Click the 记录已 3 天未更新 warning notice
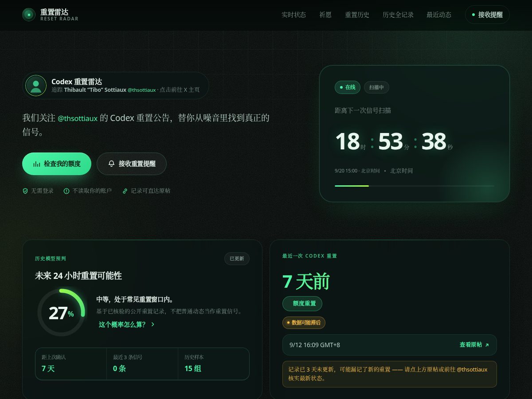The width and height of the screenshot is (532, 399). [x=390, y=374]
